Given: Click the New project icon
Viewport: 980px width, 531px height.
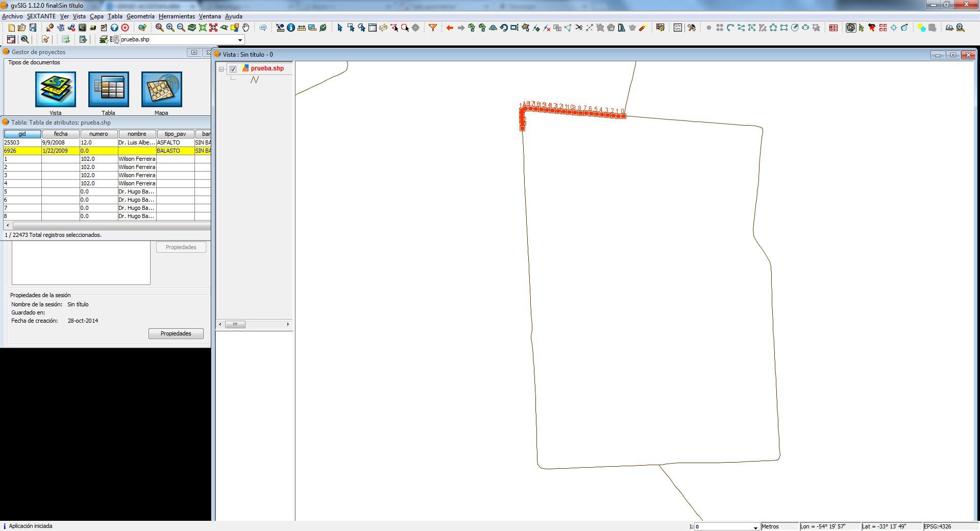Looking at the screenshot, I should 11,28.
